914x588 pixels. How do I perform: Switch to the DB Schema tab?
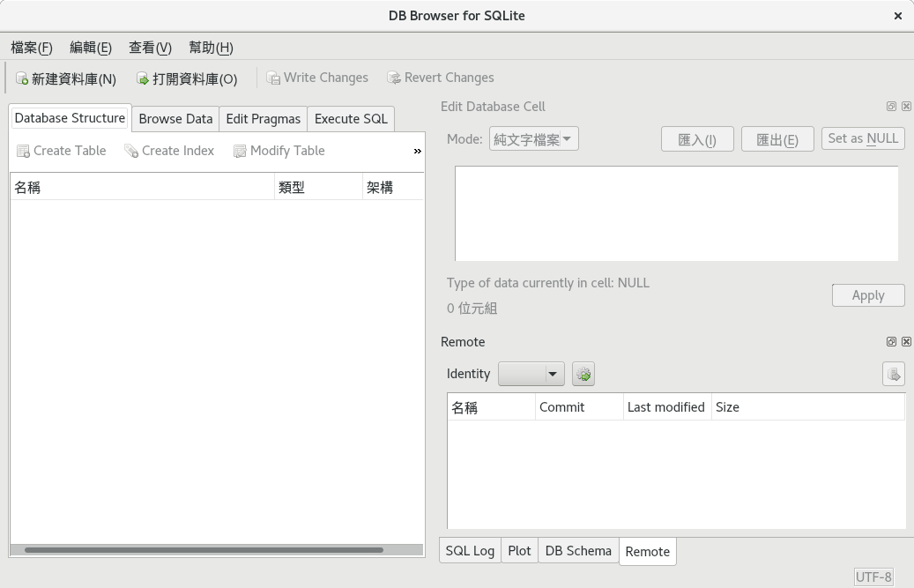pyautogui.click(x=578, y=551)
